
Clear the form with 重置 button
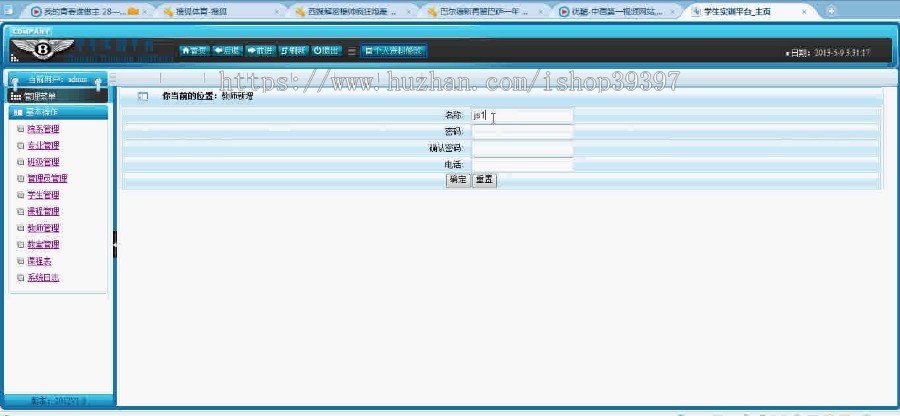click(x=484, y=180)
